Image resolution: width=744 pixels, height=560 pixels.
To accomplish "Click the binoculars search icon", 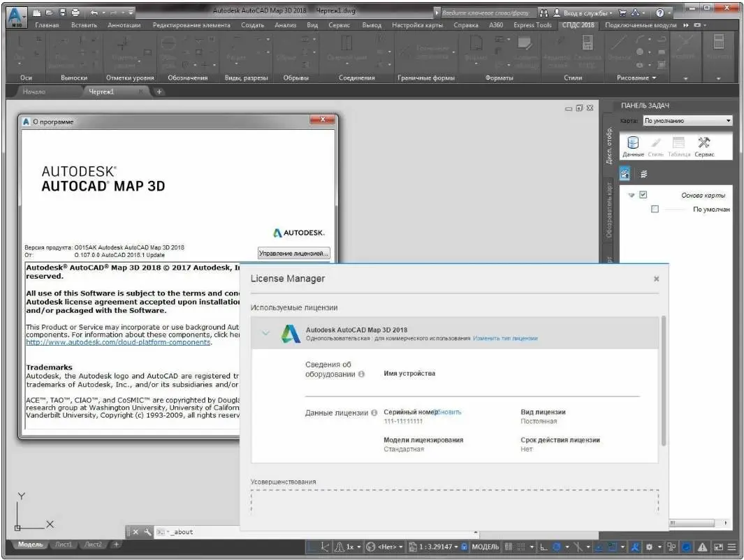I will [544, 13].
